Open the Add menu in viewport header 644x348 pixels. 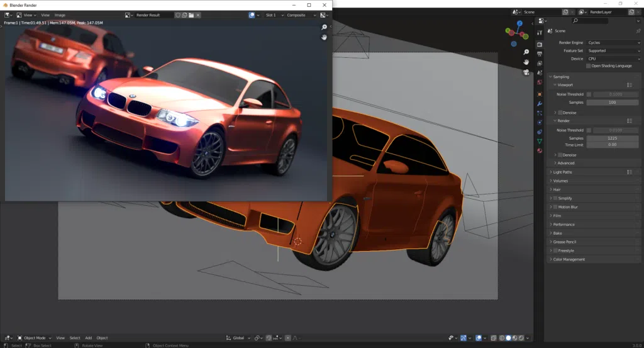(88, 338)
